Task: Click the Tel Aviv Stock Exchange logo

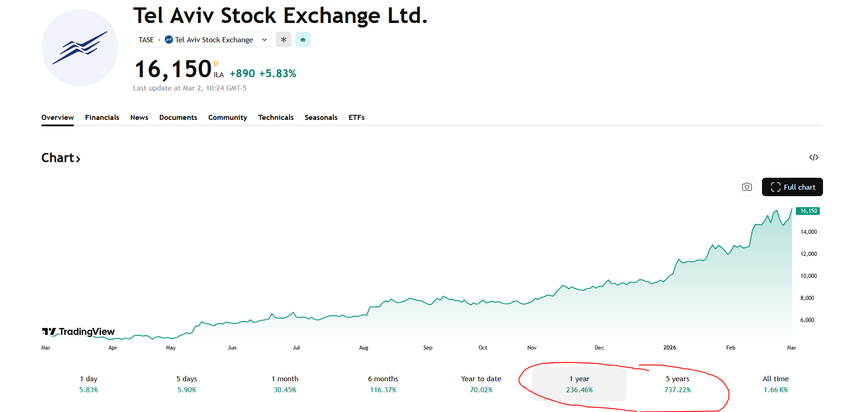Action: (x=80, y=48)
